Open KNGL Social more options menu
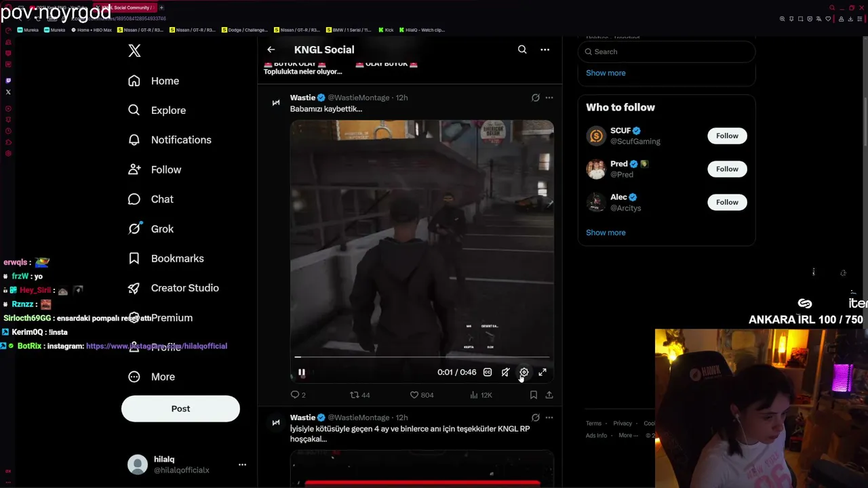Viewport: 868px width, 488px height. tap(545, 49)
